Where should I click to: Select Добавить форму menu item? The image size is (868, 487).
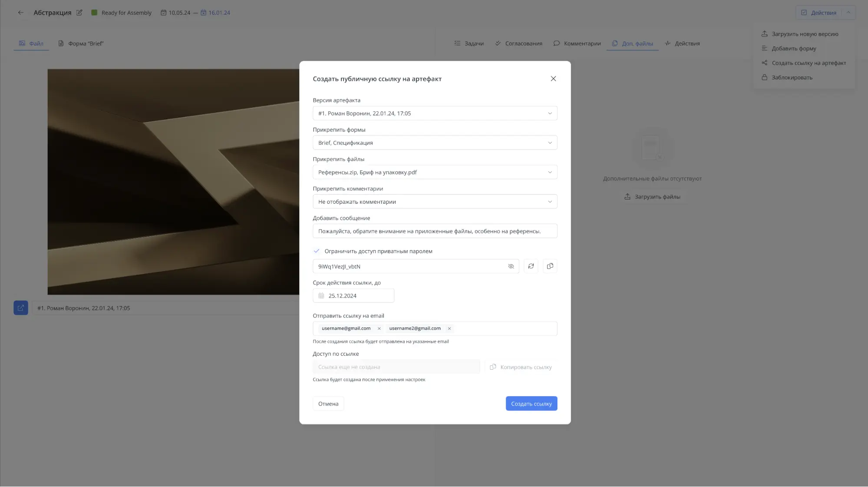789,48
